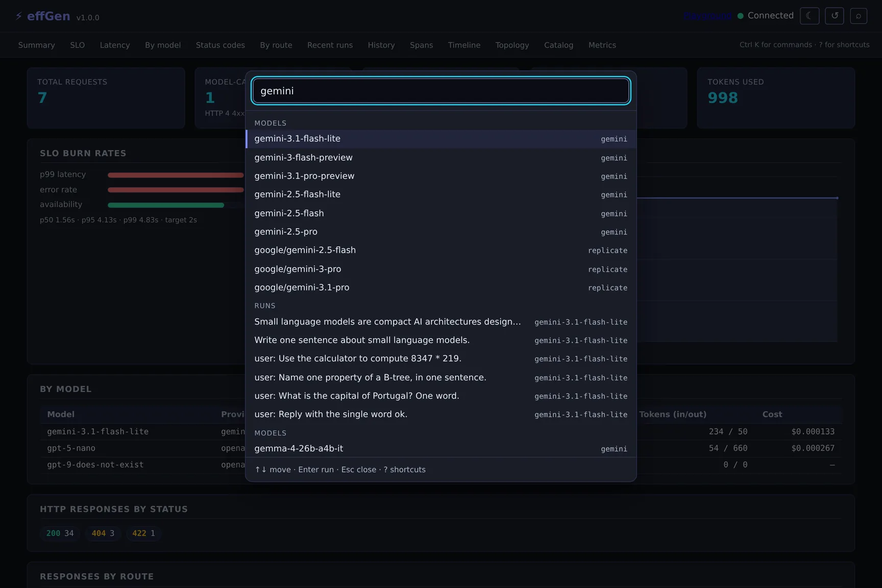Select gemma-4-26b-a4b-it model result
Viewport: 882px width, 588px height.
pos(441,448)
